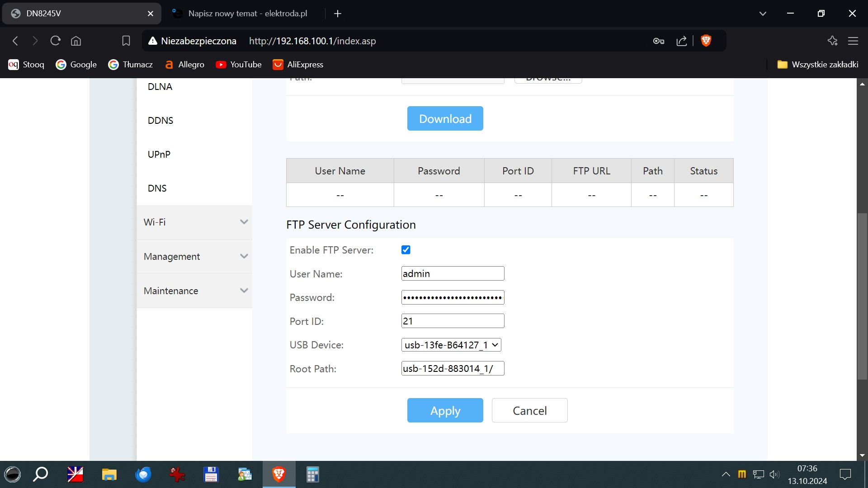Open the Brave browser from the taskbar

click(278, 474)
